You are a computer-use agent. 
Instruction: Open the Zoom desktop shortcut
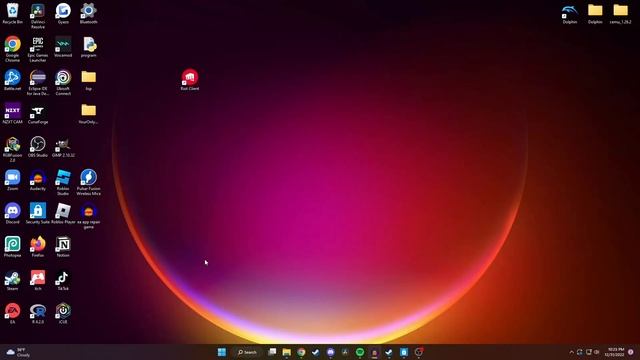point(13,180)
